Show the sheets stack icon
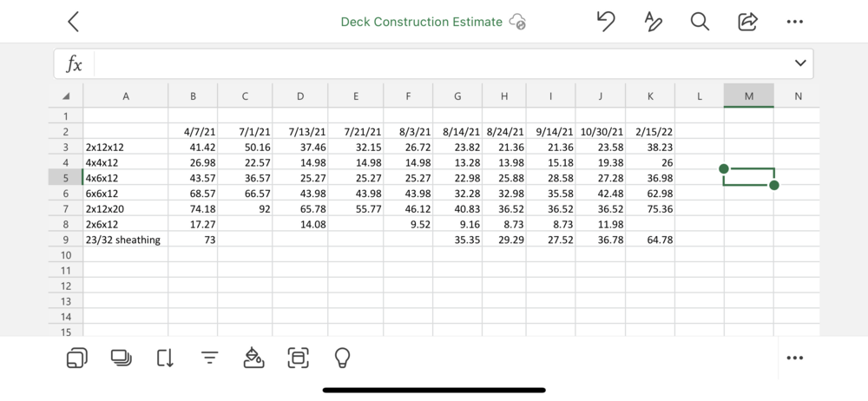Viewport: 868px width, 401px height. [121, 357]
